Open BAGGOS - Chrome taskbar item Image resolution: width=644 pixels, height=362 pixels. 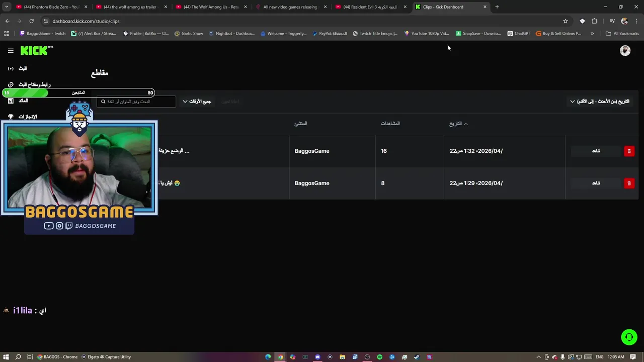coord(57,357)
